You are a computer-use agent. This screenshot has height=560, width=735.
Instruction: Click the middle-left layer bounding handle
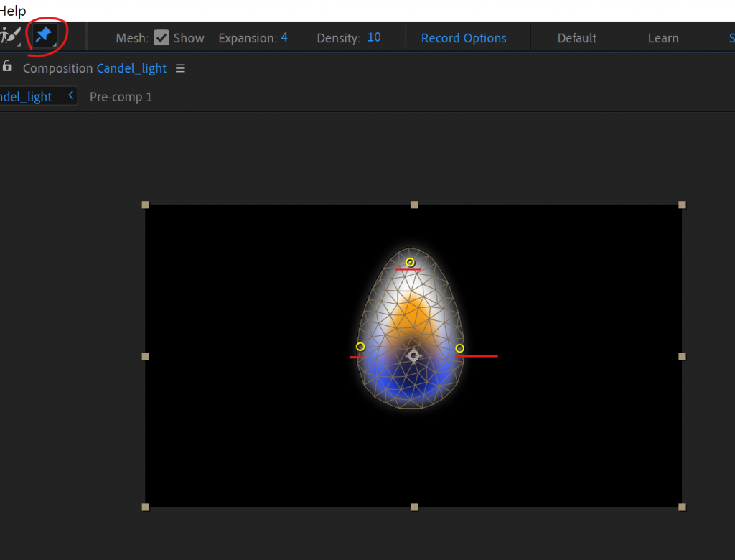pos(145,356)
